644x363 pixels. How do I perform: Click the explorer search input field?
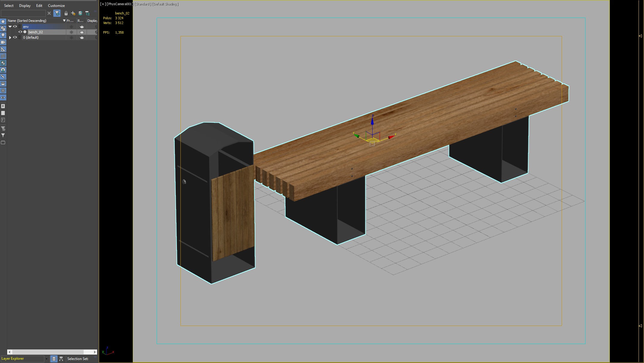[23, 13]
